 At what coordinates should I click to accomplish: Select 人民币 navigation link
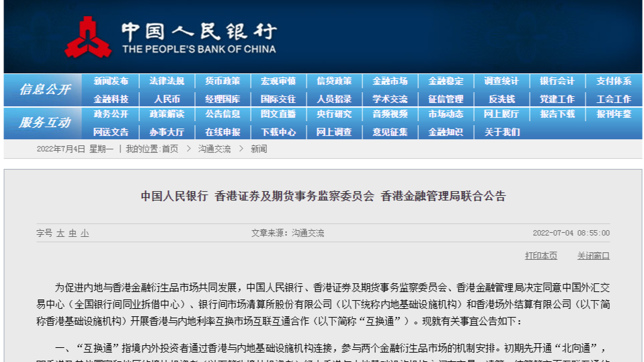coord(167,99)
